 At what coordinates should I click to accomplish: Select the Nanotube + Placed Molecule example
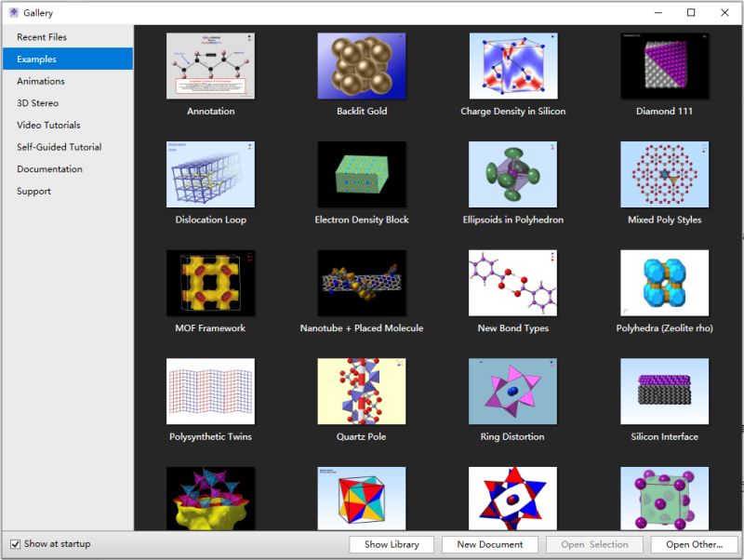[362, 284]
